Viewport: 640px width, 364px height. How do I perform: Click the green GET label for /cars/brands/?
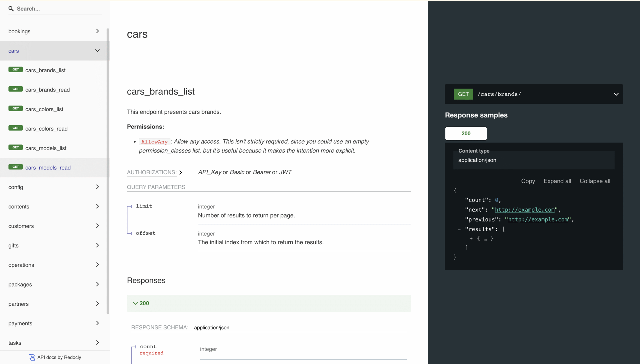tap(463, 94)
